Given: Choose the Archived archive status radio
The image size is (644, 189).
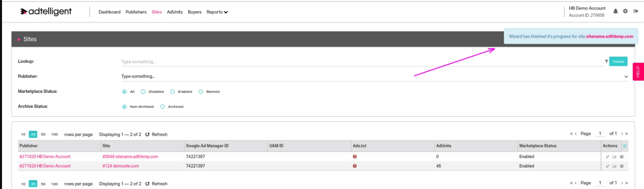Looking at the screenshot, I should [x=163, y=107].
